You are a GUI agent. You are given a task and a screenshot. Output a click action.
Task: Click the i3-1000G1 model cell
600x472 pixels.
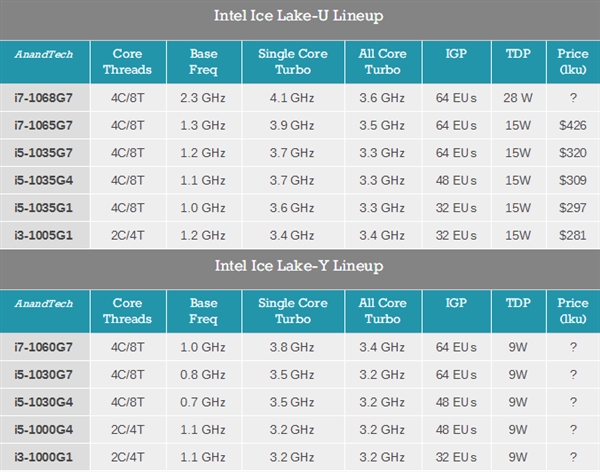[x=46, y=457]
